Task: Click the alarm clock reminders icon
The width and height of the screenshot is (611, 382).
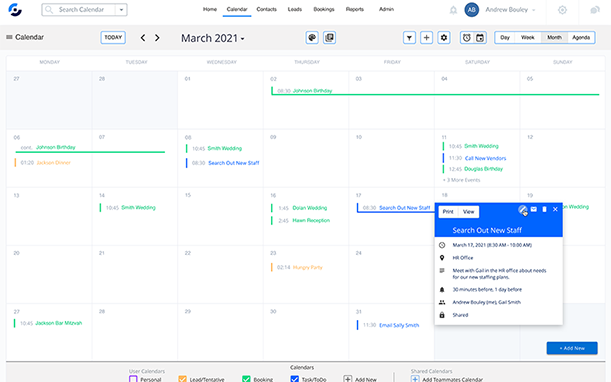Action: (x=467, y=38)
